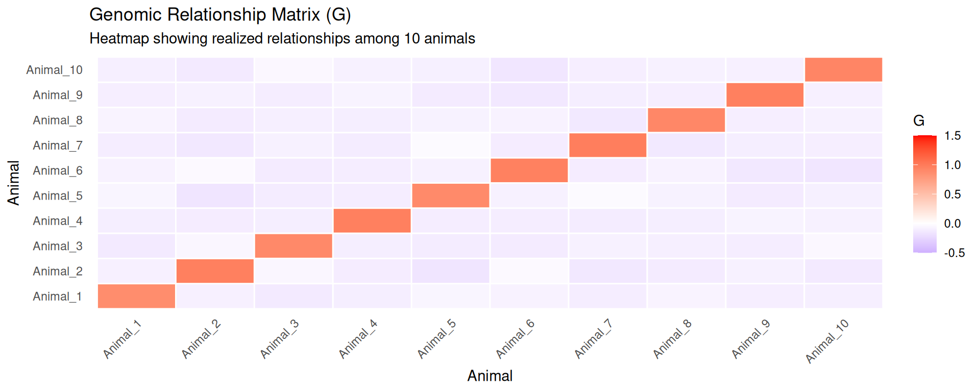Select cell in row Animal_1, column Animal_10

pos(843,296)
